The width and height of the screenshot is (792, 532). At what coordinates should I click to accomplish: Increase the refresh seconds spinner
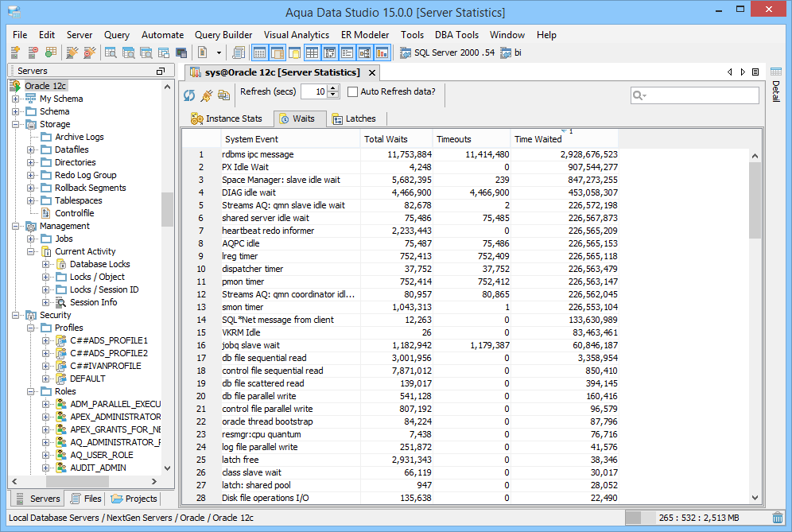(333, 88)
